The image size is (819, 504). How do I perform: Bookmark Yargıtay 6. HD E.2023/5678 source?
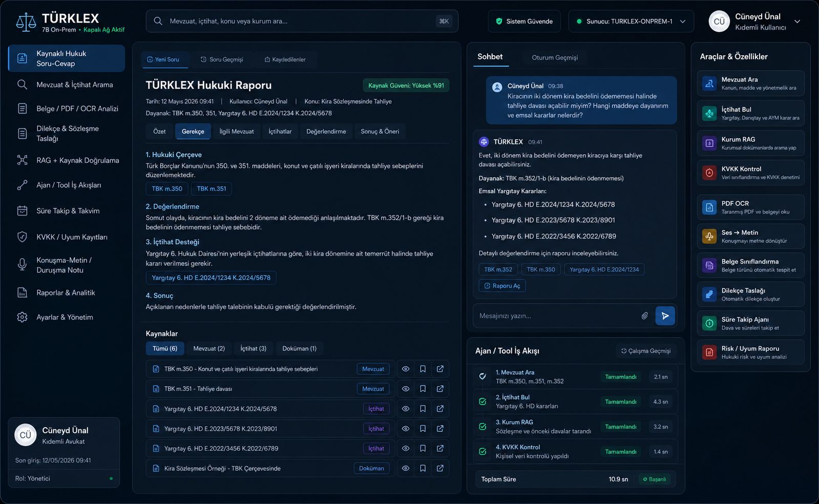click(423, 429)
